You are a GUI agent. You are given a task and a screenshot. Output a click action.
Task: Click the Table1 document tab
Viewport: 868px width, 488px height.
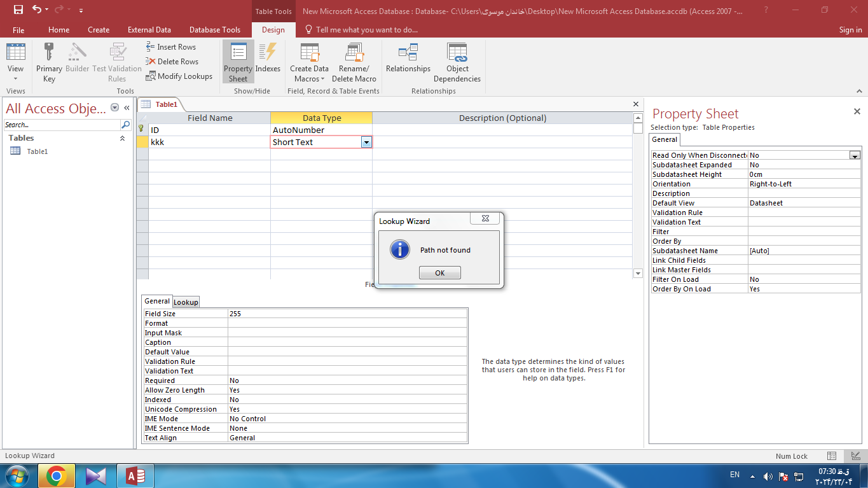(x=160, y=104)
